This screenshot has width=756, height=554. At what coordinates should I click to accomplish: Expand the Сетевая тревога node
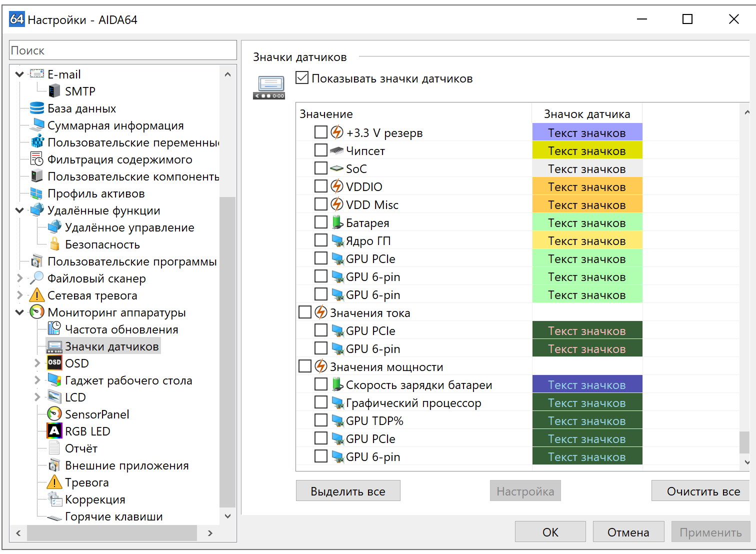[x=19, y=295]
